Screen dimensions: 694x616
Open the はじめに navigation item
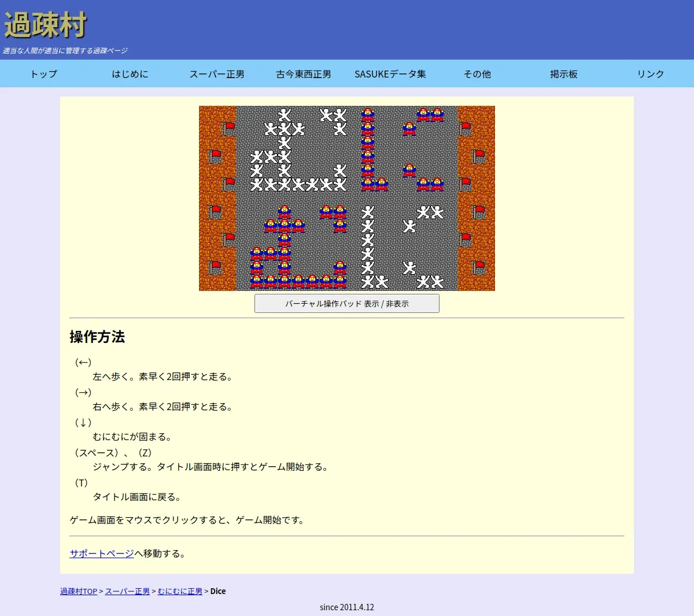130,74
